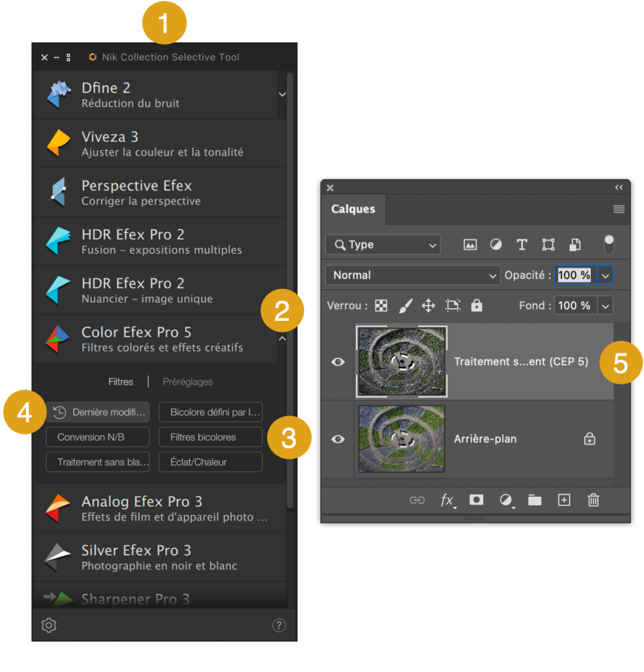Apply the Conversion N/B filter

click(98, 437)
